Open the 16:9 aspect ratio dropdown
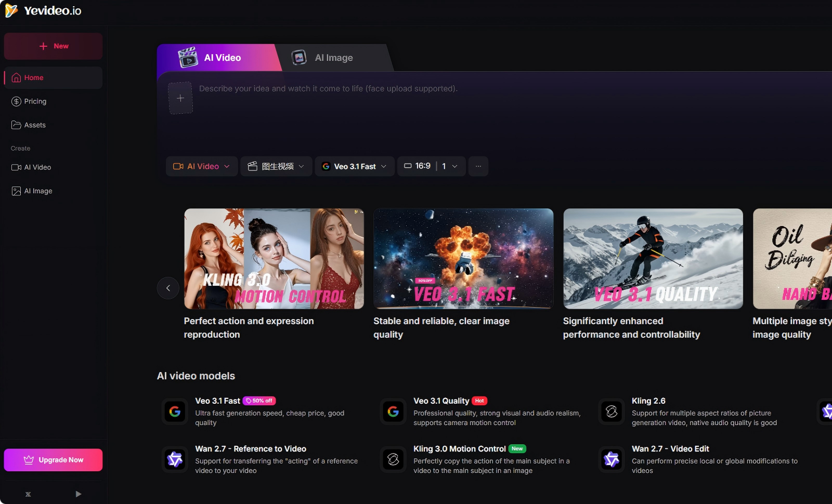 pyautogui.click(x=432, y=166)
